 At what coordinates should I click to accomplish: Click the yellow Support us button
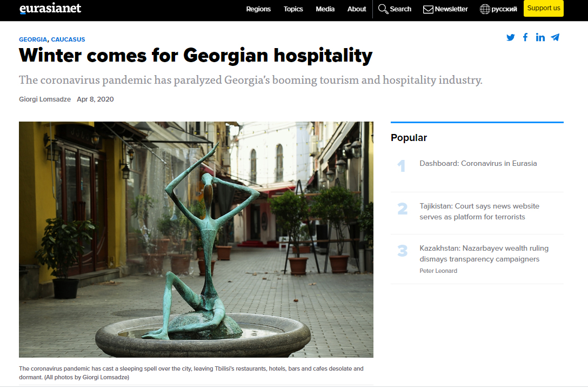543,8
